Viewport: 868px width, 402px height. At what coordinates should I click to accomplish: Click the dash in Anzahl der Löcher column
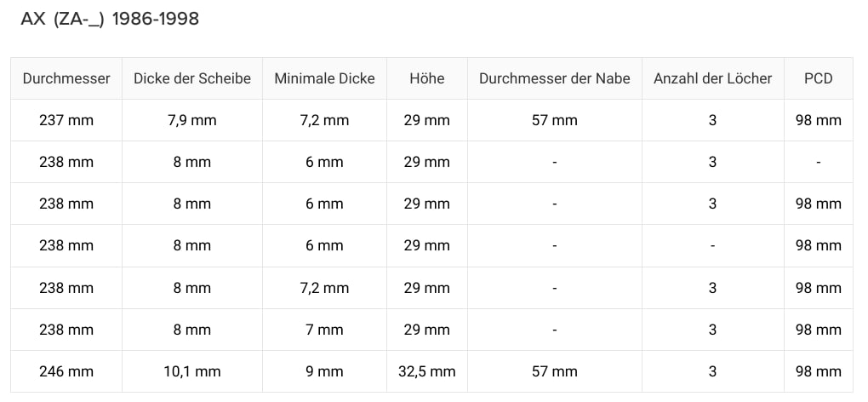coord(712,245)
